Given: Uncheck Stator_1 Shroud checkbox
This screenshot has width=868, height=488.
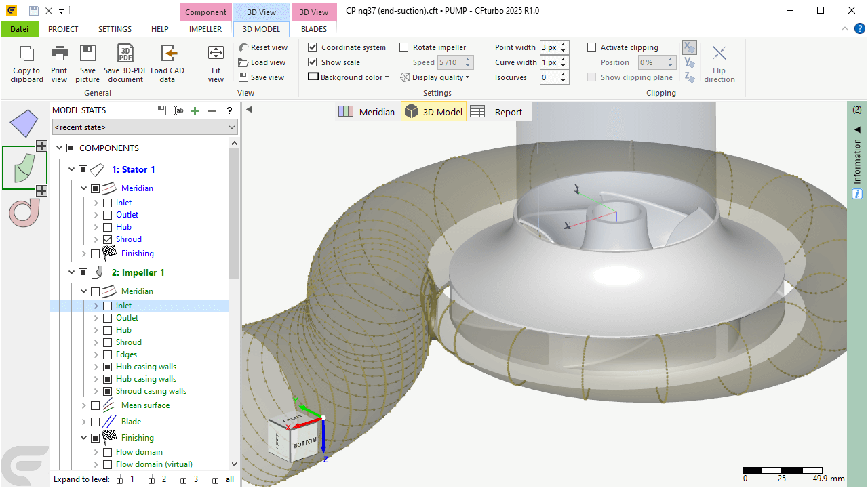Looking at the screenshot, I should click(x=107, y=239).
